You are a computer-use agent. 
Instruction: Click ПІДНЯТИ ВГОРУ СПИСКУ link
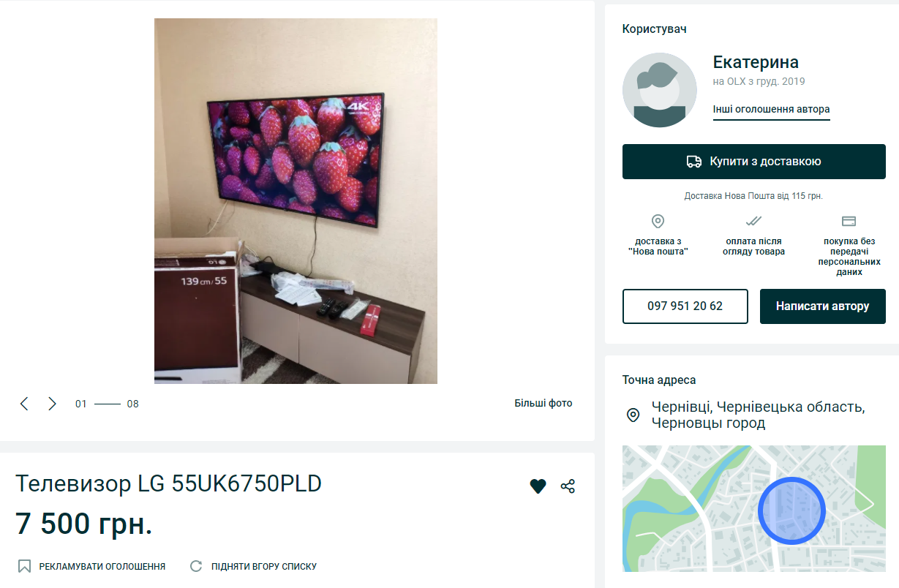pos(264,566)
